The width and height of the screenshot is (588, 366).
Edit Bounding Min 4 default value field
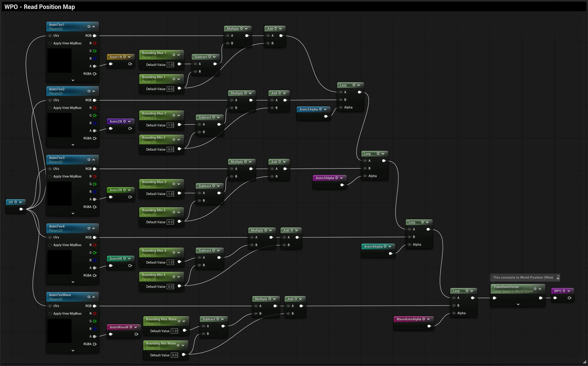pyautogui.click(x=170, y=287)
